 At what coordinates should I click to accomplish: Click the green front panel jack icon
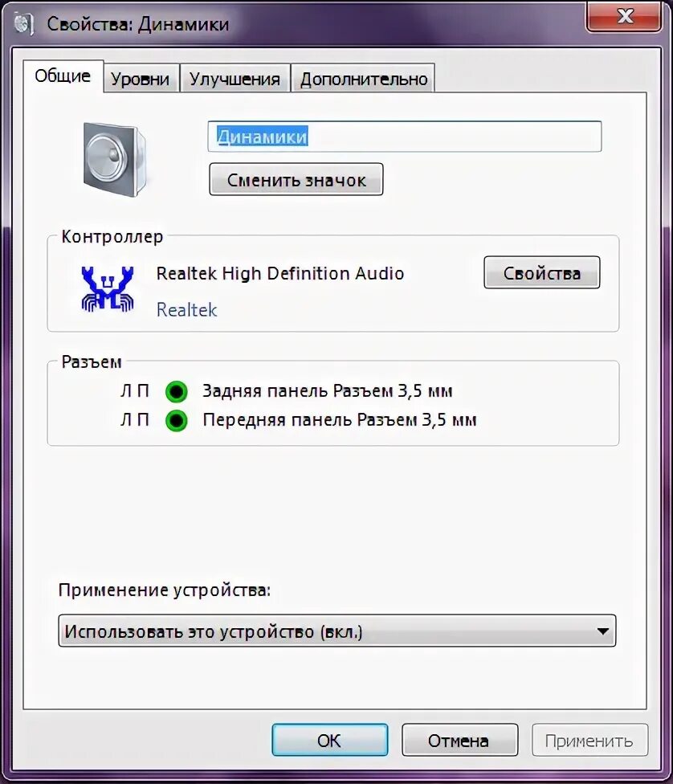point(177,420)
